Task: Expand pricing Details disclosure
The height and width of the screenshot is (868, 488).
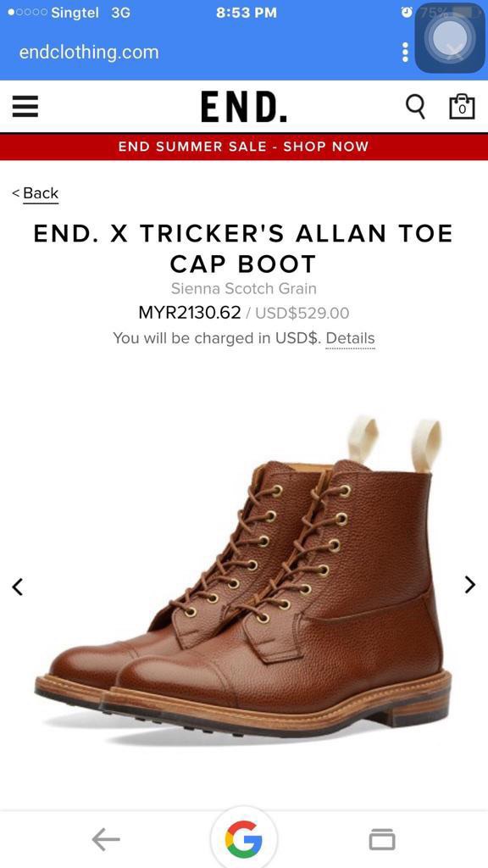Action: [x=350, y=338]
